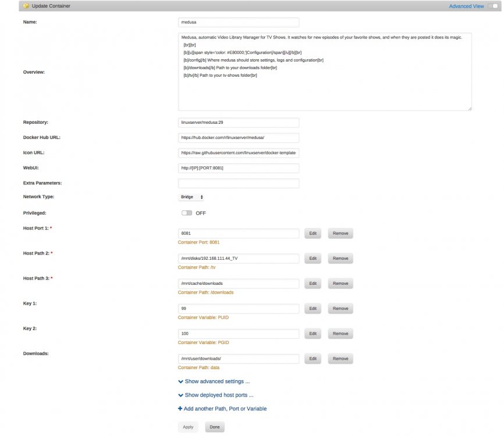This screenshot has height=436, width=504.
Task: Click the Key 2 field with 100
Action: pyautogui.click(x=239, y=334)
